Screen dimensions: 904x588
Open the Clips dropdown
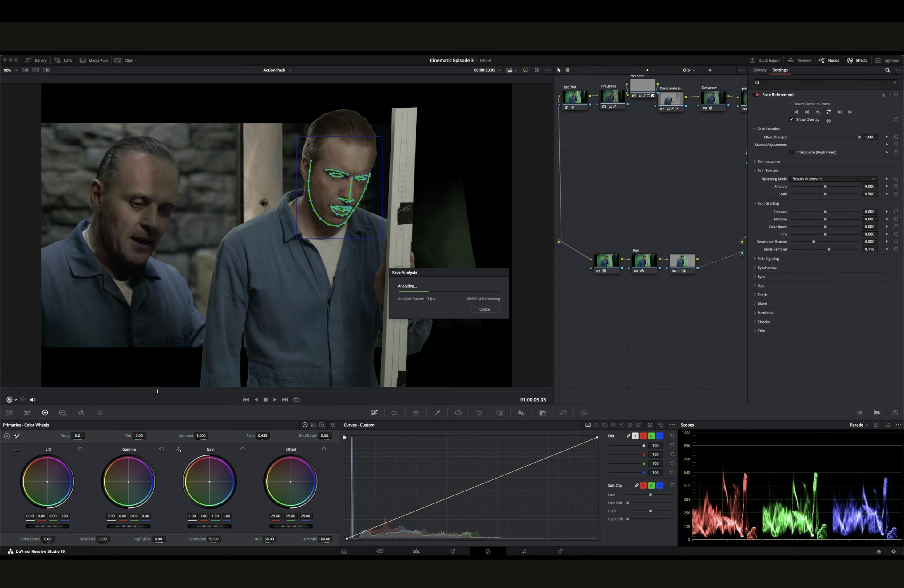(x=126, y=60)
